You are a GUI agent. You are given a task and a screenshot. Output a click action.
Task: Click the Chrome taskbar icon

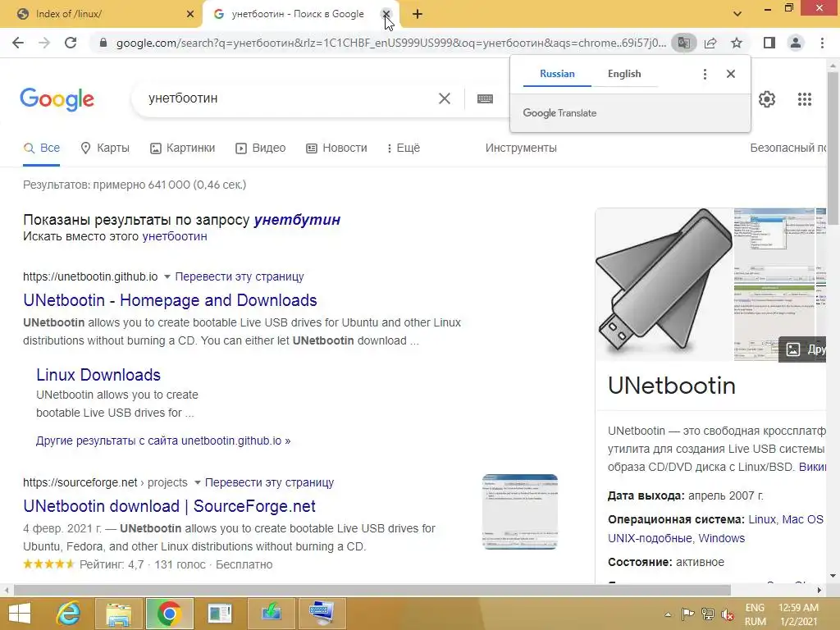169,614
